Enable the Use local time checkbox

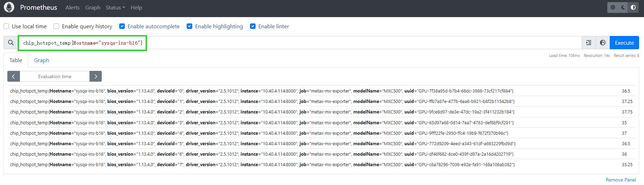[x=6, y=27]
